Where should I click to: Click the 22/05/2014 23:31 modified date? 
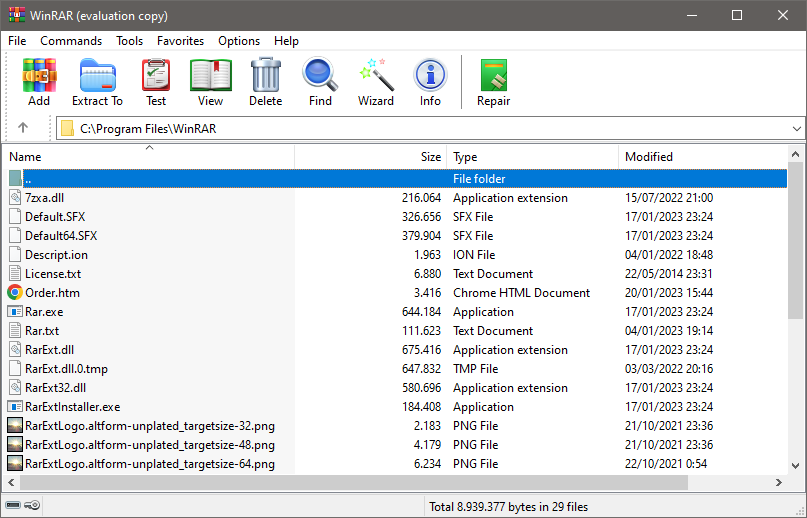tap(669, 273)
